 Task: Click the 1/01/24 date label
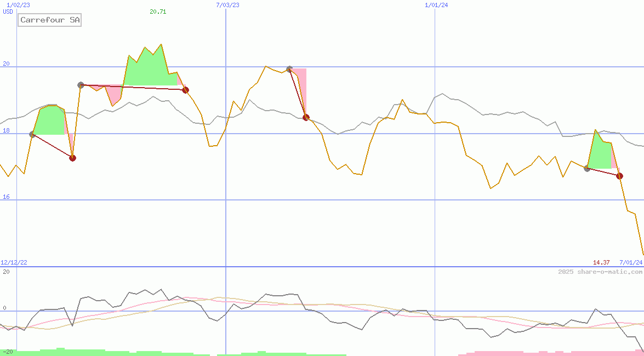[x=436, y=5]
